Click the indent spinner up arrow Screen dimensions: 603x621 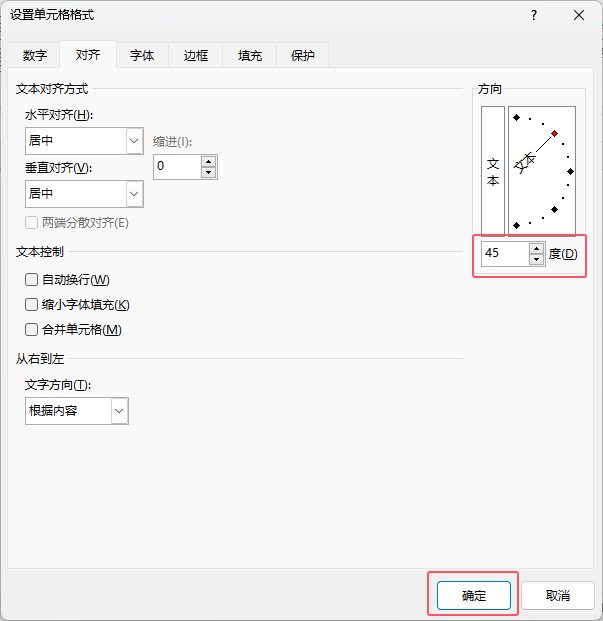pyautogui.click(x=208, y=161)
